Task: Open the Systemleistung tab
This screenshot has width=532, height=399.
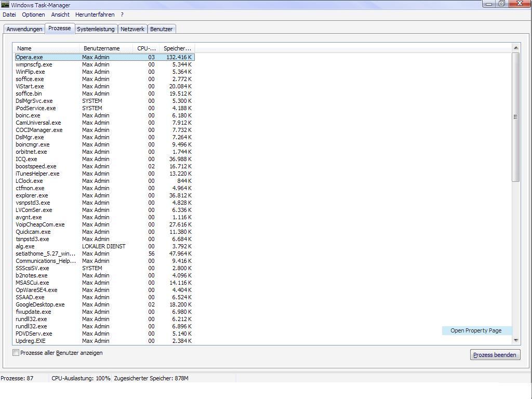Action: (x=96, y=29)
